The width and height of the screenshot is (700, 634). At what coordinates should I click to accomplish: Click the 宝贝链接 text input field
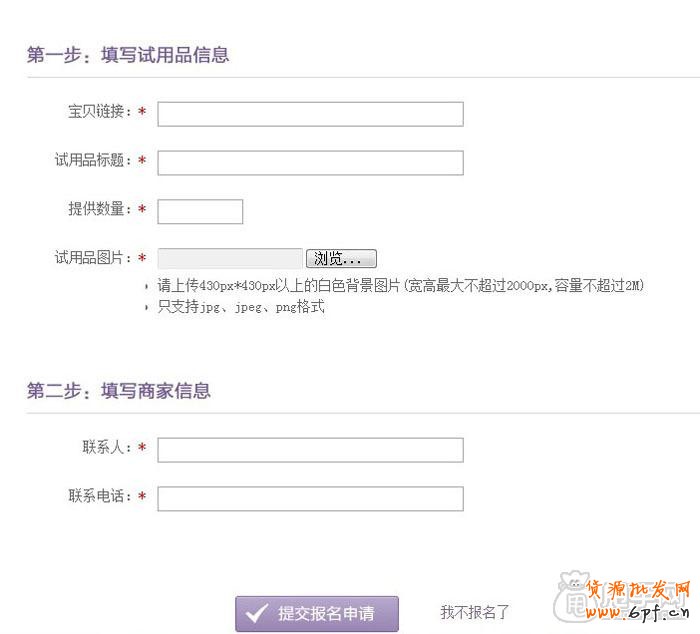[x=310, y=114]
